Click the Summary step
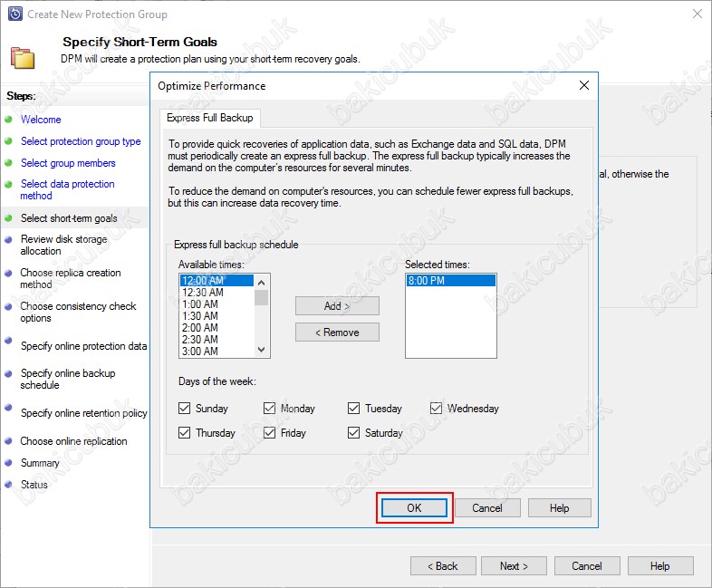 [40, 463]
